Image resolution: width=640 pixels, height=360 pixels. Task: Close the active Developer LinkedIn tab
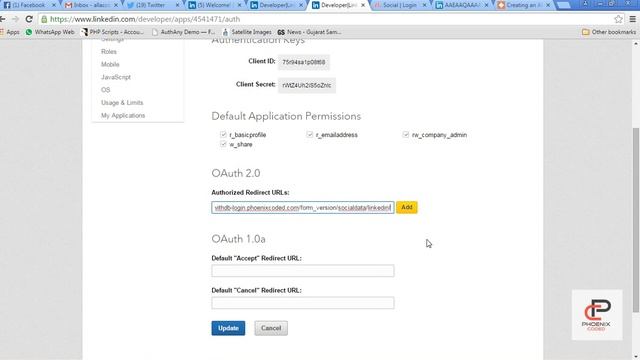coord(363,5)
